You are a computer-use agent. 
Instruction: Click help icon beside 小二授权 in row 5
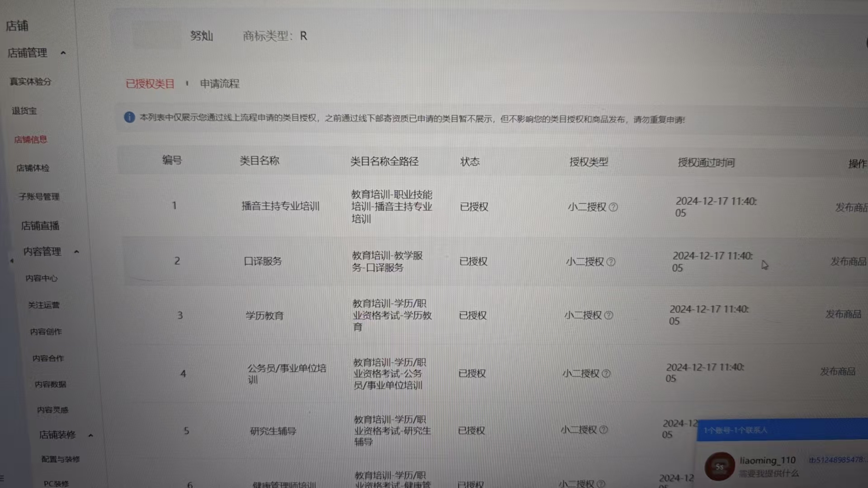(604, 430)
